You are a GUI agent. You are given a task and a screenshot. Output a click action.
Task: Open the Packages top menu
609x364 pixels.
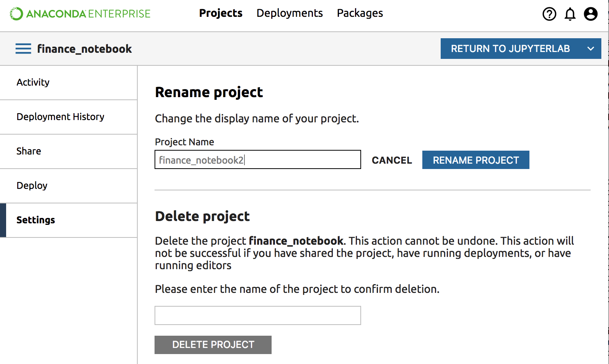(360, 13)
